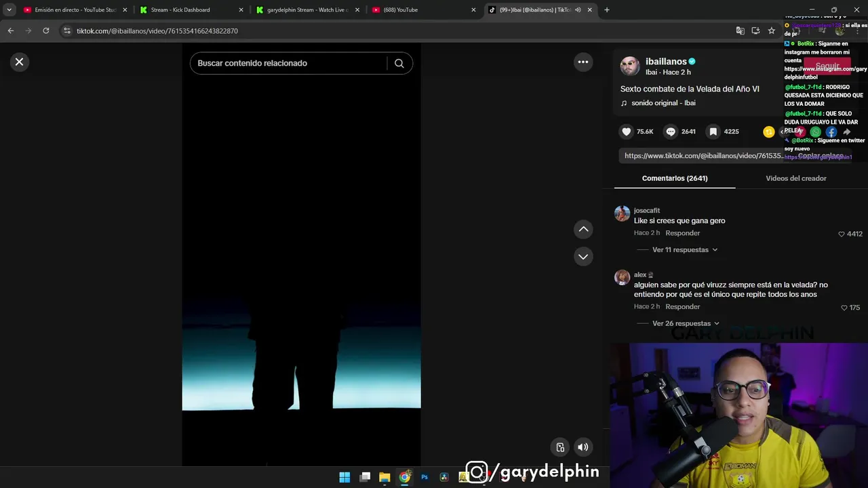Screen dimensions: 868x488
Task: Click the ibaillanos profile avatar
Action: coord(630,66)
